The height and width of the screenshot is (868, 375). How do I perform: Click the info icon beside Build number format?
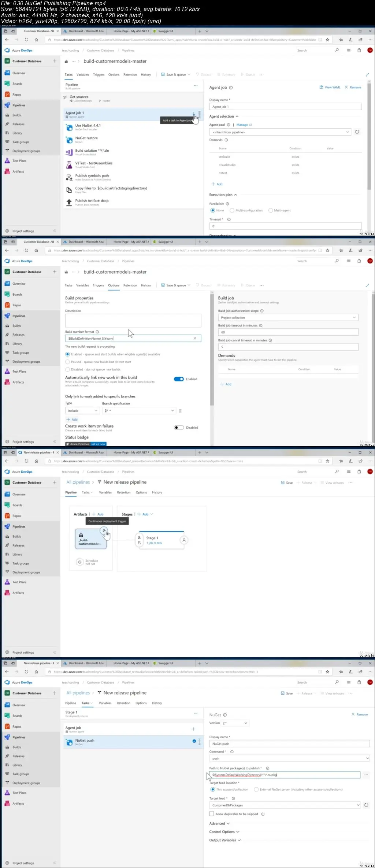pyautogui.click(x=97, y=332)
